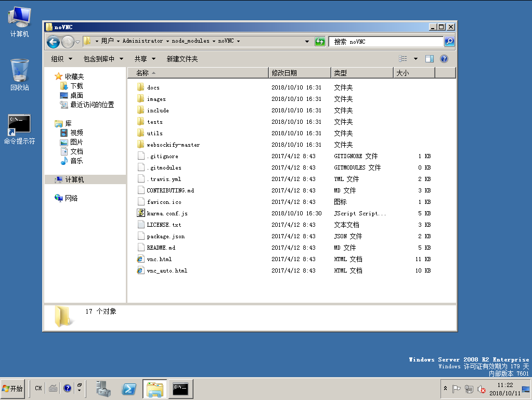Launch PowerShell from the taskbar
532x400 pixels.
129,389
